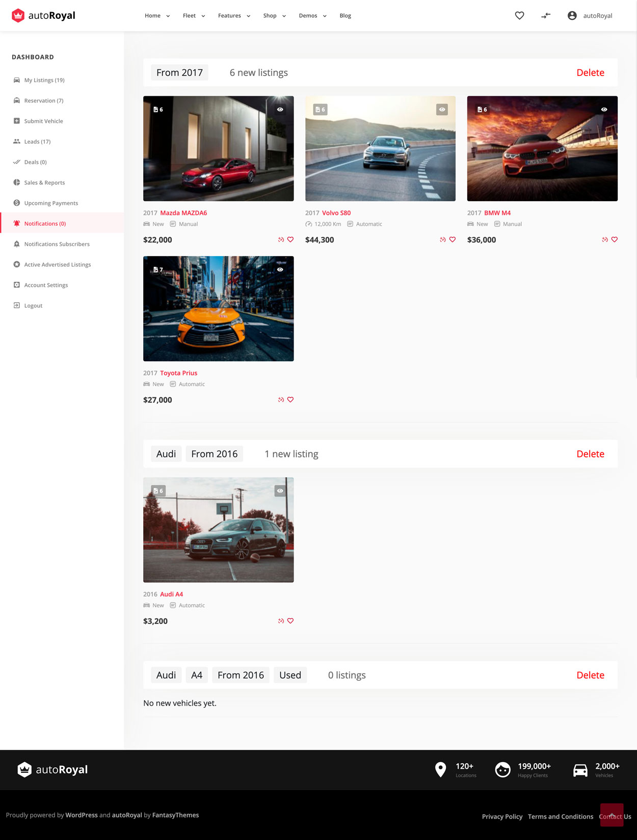
Task: Open the compare arrows icon in header
Action: 546,16
